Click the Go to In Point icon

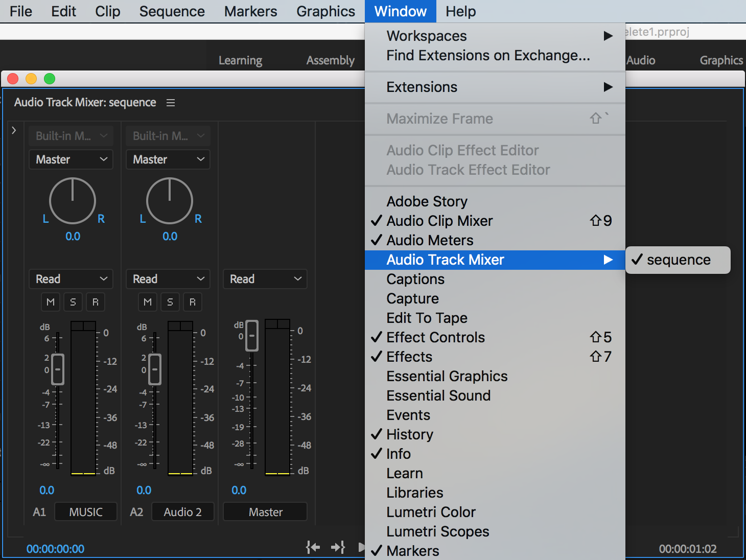click(x=313, y=547)
